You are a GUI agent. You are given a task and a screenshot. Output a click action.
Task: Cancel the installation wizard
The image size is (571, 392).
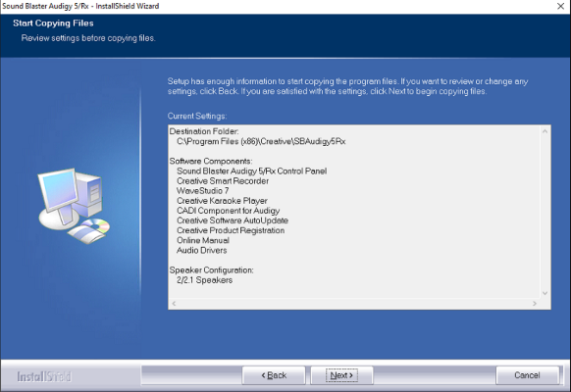[x=527, y=375]
